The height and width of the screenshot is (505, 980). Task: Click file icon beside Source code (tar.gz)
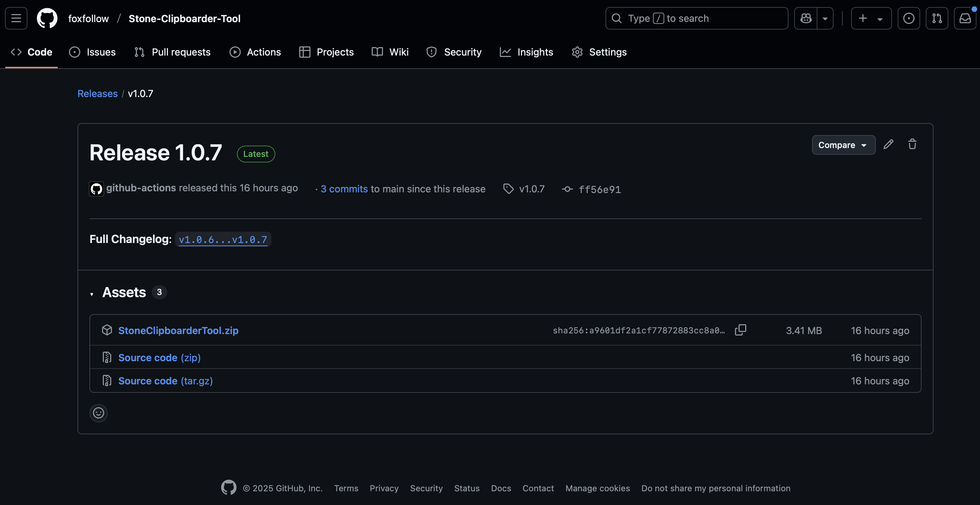click(107, 381)
